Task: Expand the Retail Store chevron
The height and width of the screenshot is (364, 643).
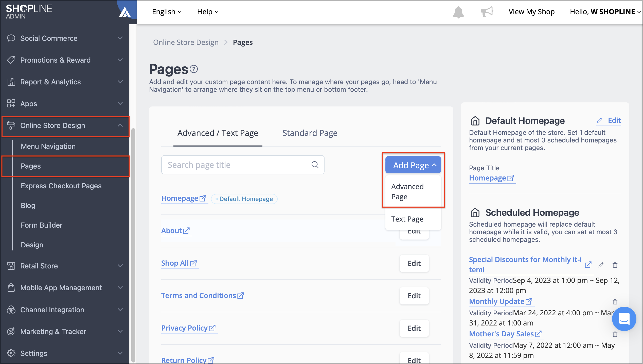Action: [x=120, y=266]
